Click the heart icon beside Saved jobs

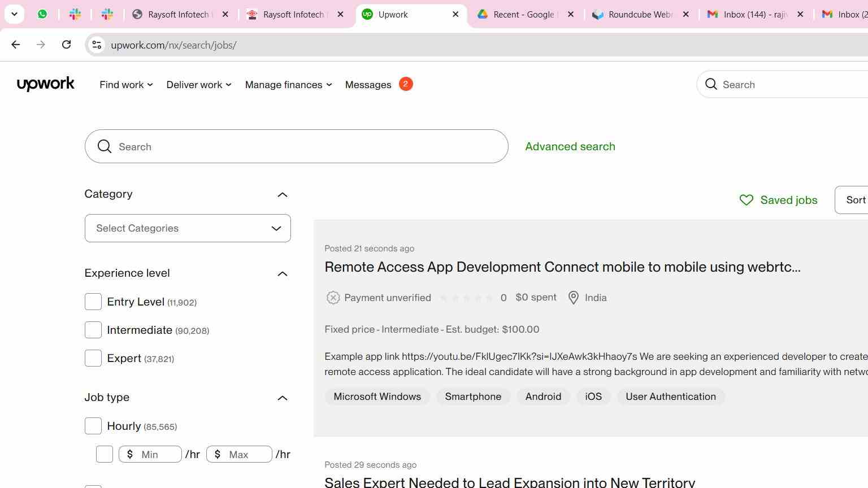747,200
